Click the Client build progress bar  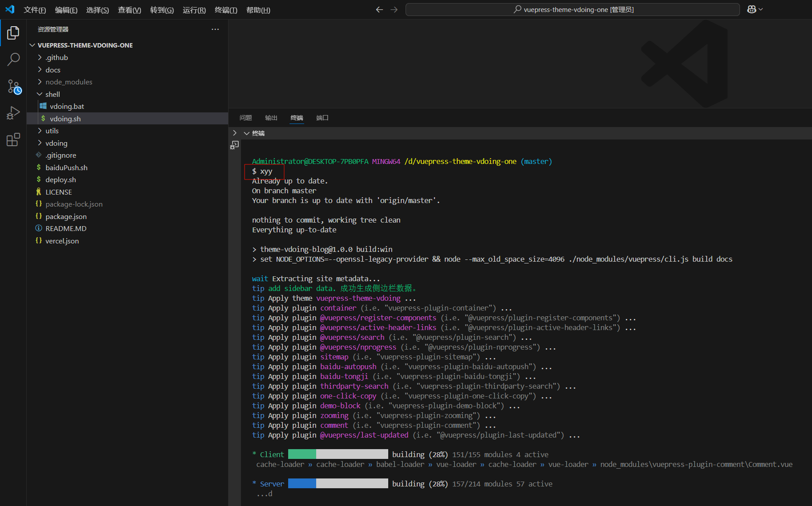coord(338,454)
